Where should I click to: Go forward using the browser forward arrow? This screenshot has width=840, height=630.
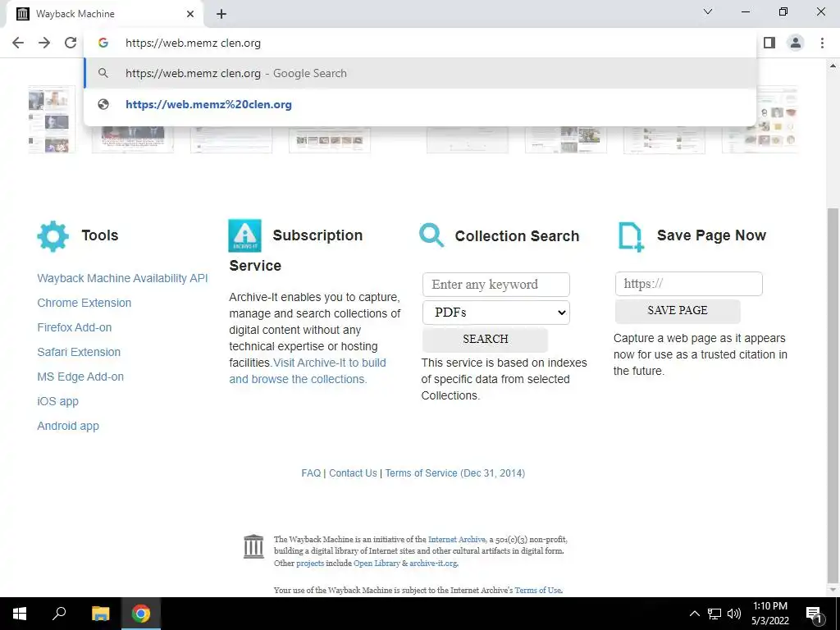click(44, 43)
